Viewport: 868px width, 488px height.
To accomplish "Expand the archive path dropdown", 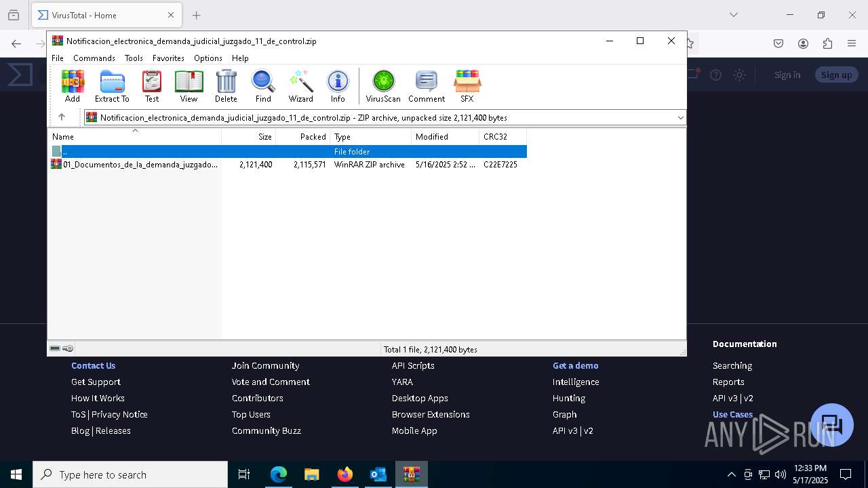I will pyautogui.click(x=680, y=117).
